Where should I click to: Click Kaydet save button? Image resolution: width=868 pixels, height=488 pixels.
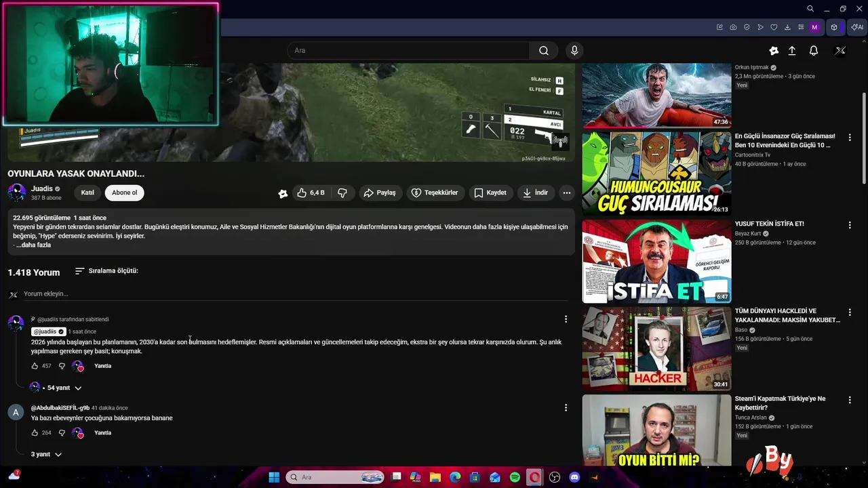(490, 192)
